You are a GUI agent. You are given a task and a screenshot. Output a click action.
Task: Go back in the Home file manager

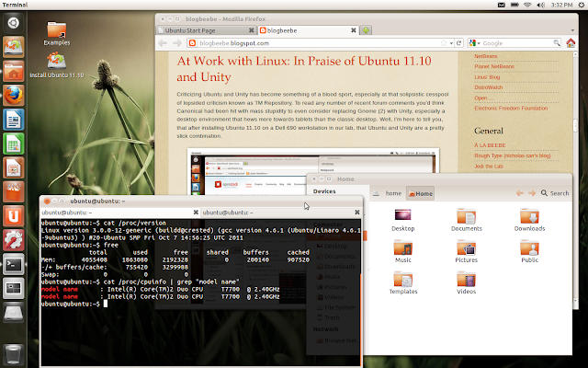pyautogui.click(x=520, y=193)
